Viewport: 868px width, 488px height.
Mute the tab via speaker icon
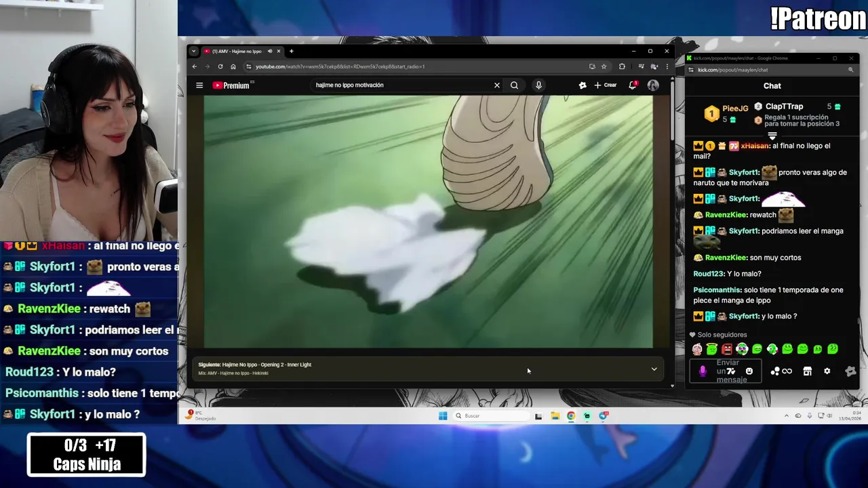click(x=270, y=51)
